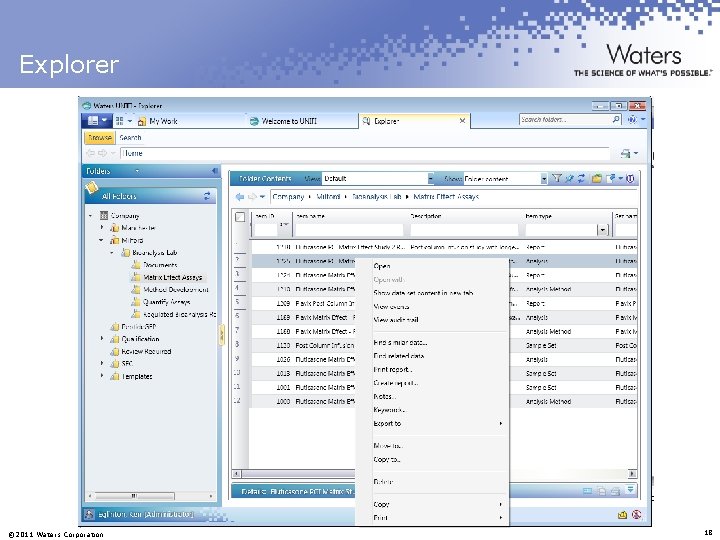Click the red circular icon in the bottom status bar
Viewport: 720px width, 540px height.
(x=636, y=514)
